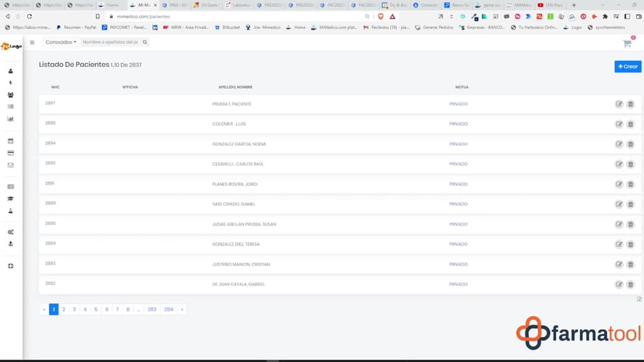
Task: Delete patient JUSTRIBO MANION, CRISTIAN
Action: 630,265
